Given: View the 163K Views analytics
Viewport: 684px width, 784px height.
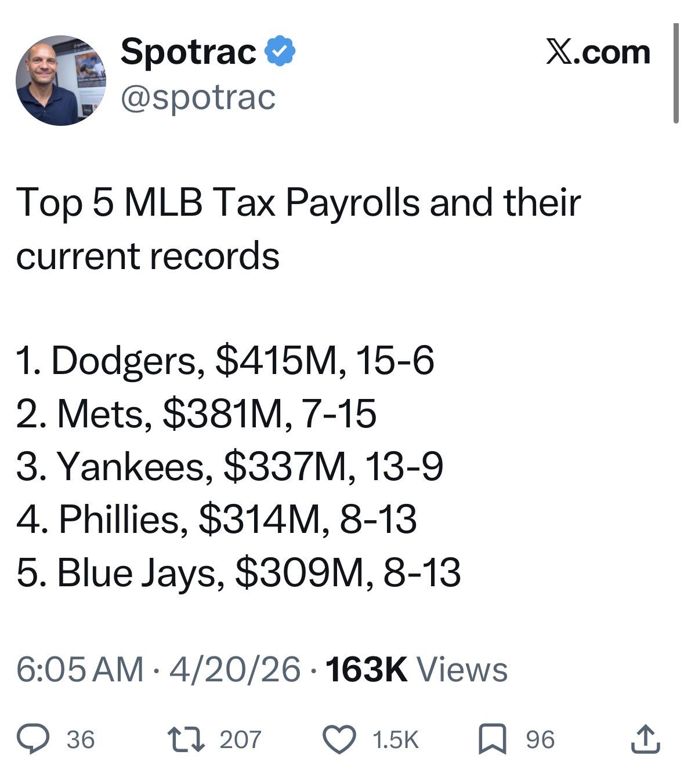Looking at the screenshot, I should [417, 669].
